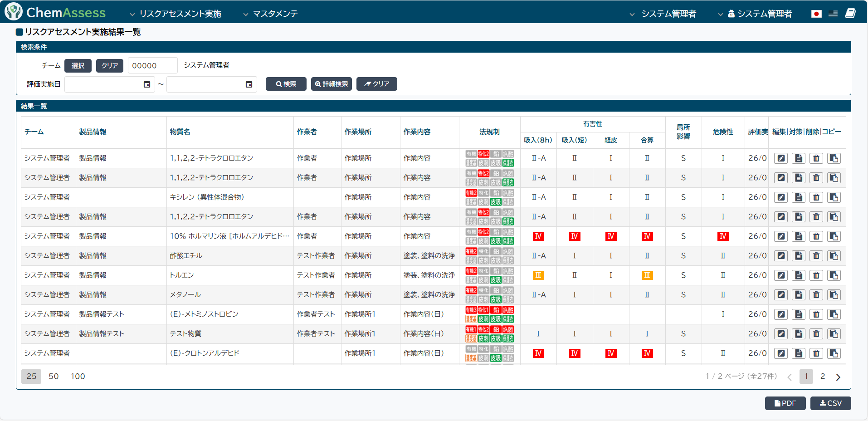Click the team code input field showing 00000
The image size is (868, 421).
152,65
